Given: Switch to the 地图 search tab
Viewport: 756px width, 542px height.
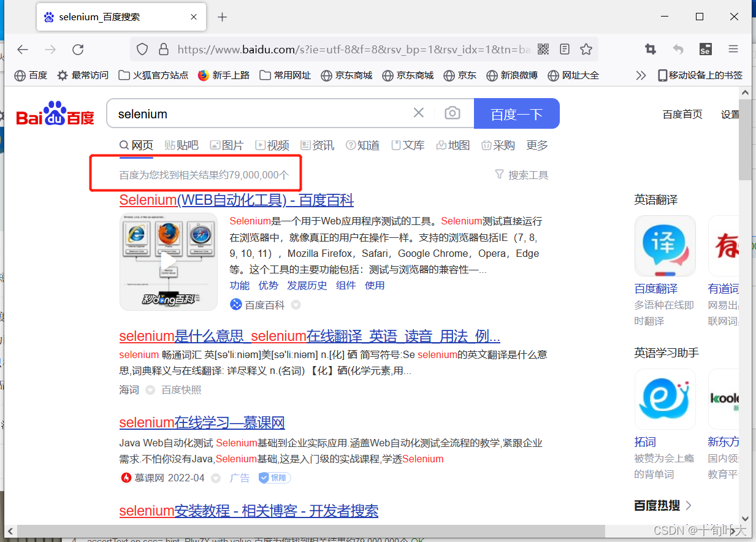Looking at the screenshot, I should [x=453, y=145].
